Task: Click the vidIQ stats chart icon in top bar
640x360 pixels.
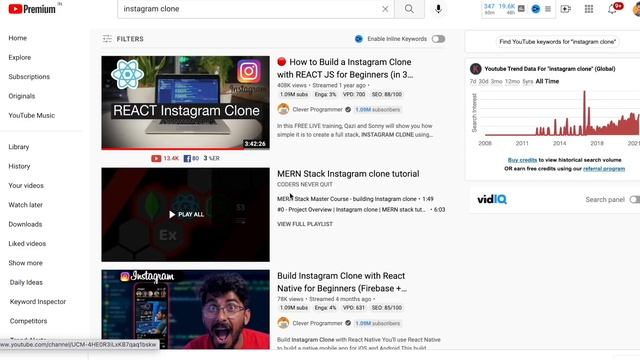Action: (x=521, y=8)
